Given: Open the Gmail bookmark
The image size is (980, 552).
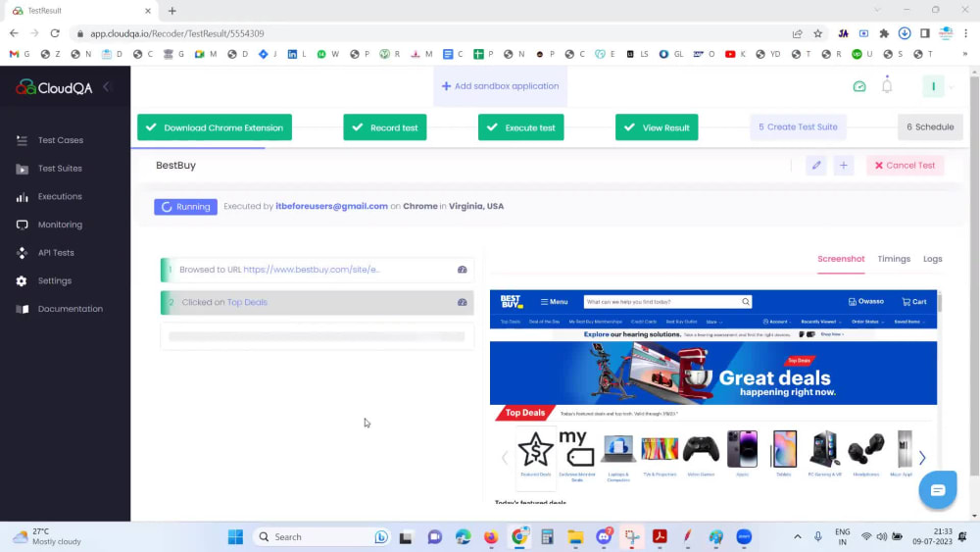Looking at the screenshot, I should click(20, 54).
